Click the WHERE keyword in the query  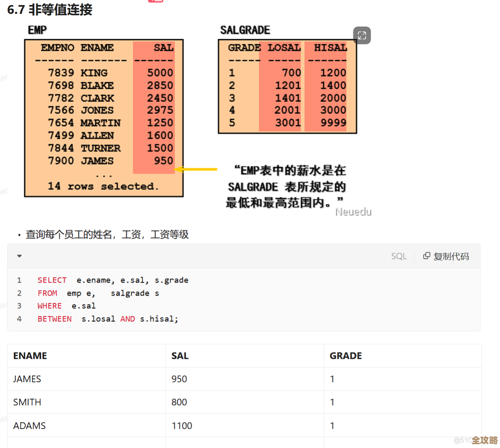point(49,306)
